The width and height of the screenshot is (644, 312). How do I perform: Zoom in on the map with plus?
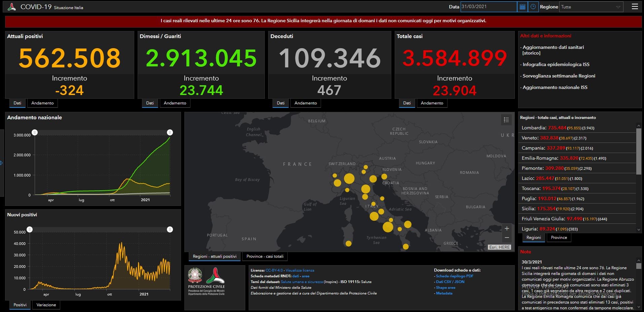click(507, 228)
